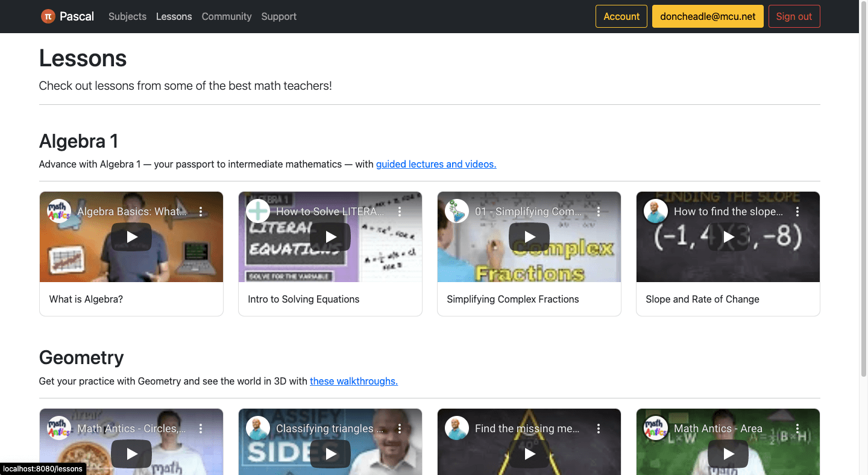Click the Pascal π logo icon
This screenshot has height=475, width=868.
pos(46,16)
